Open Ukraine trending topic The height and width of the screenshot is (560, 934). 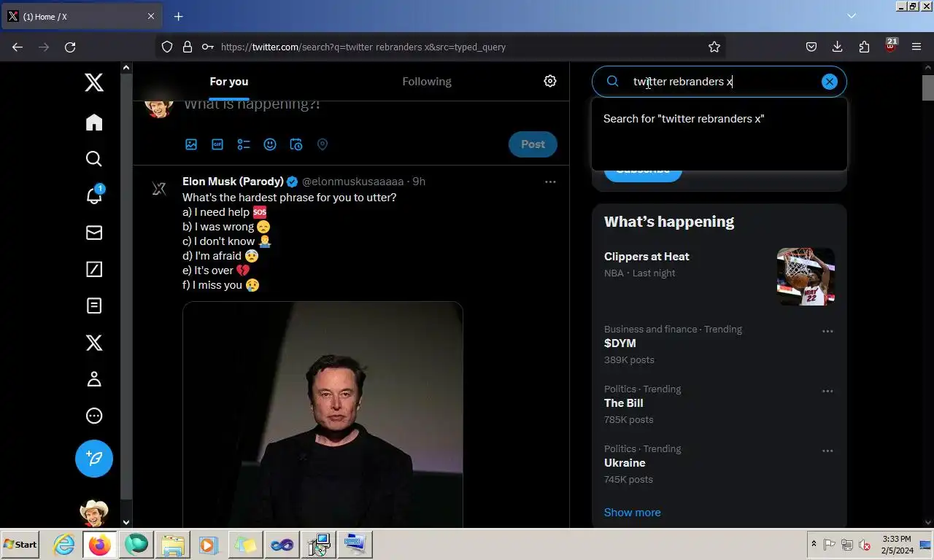(625, 463)
